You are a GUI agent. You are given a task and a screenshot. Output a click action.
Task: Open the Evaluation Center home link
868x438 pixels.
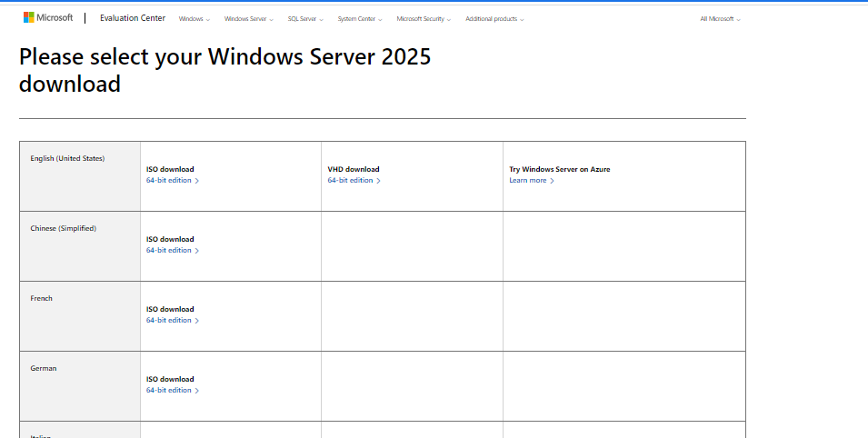[x=133, y=18]
